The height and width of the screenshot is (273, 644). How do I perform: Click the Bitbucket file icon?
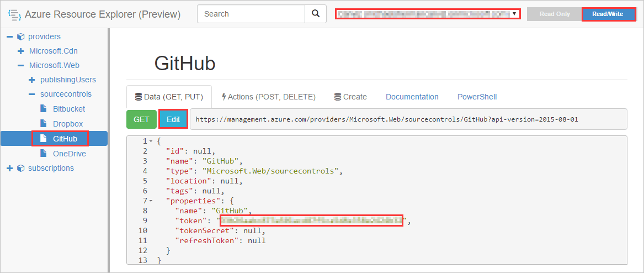tap(44, 108)
